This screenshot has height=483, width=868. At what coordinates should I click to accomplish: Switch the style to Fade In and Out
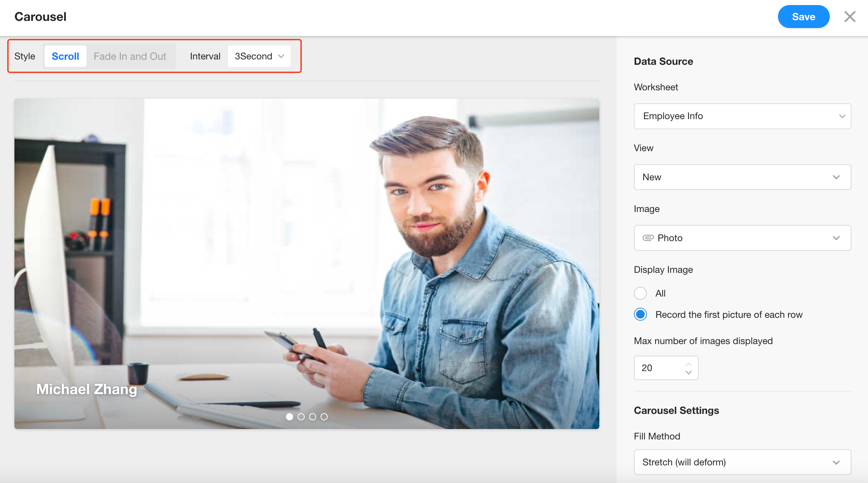pyautogui.click(x=130, y=56)
